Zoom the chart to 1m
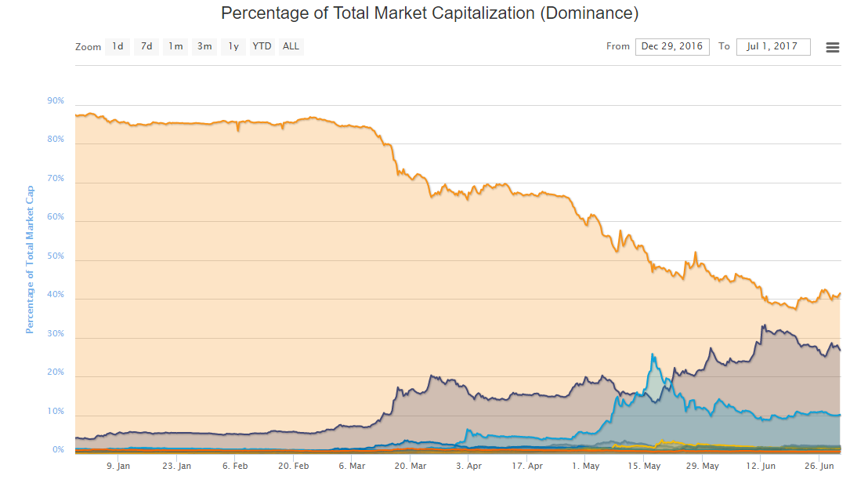This screenshot has height=483, width=868. 175,46
